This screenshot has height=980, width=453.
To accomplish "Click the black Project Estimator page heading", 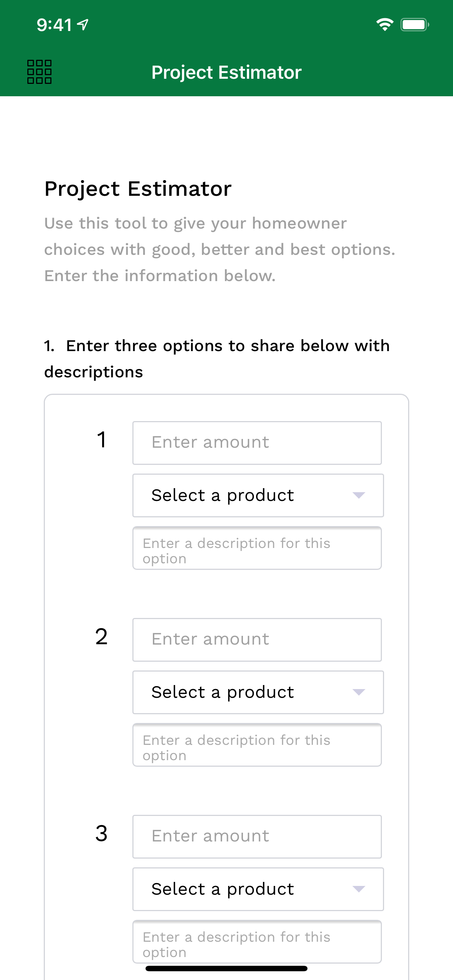I will pos(138,189).
